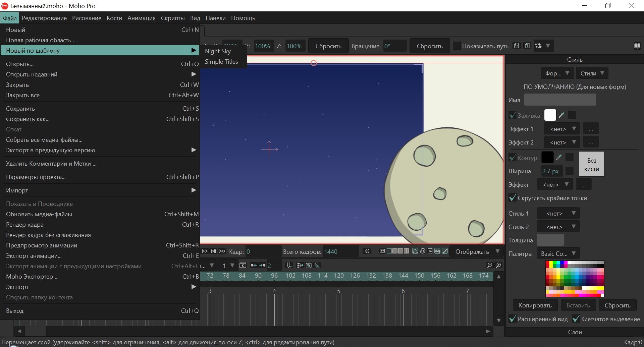This screenshot has width=644, height=347.
Task: Open the Эффект 1 dropdown
Action: point(562,129)
